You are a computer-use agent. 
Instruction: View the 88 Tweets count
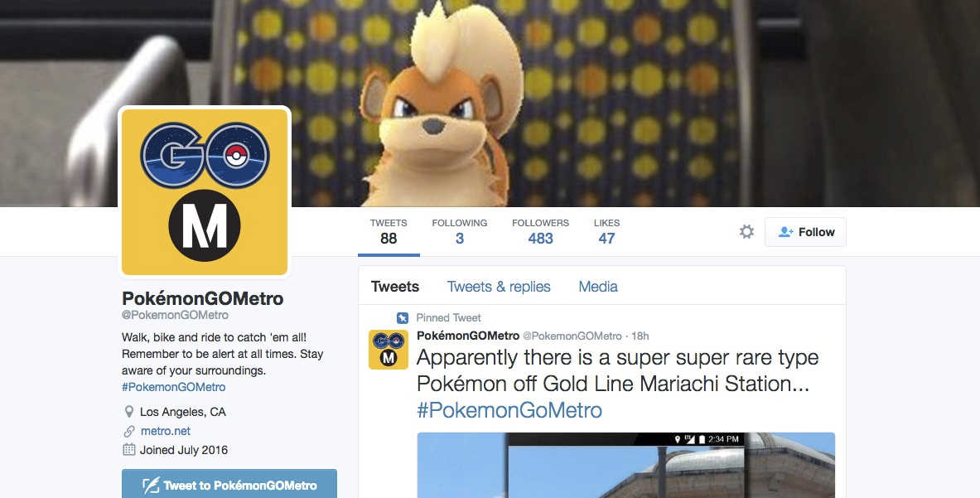389,231
